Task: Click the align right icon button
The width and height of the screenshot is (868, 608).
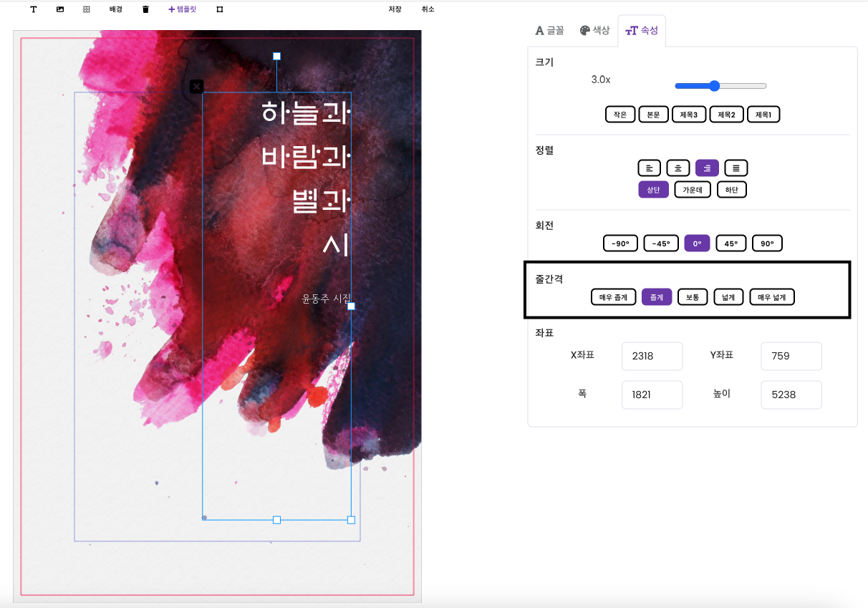Action: [x=707, y=168]
